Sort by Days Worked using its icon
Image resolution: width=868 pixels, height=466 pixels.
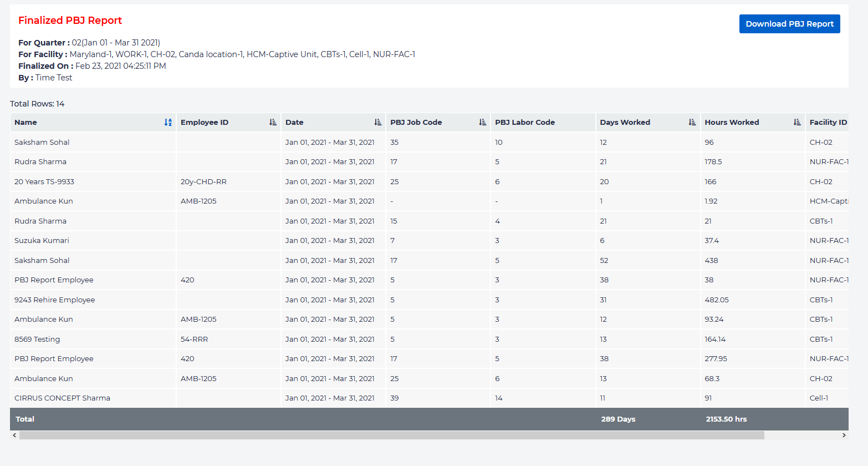[x=692, y=123]
